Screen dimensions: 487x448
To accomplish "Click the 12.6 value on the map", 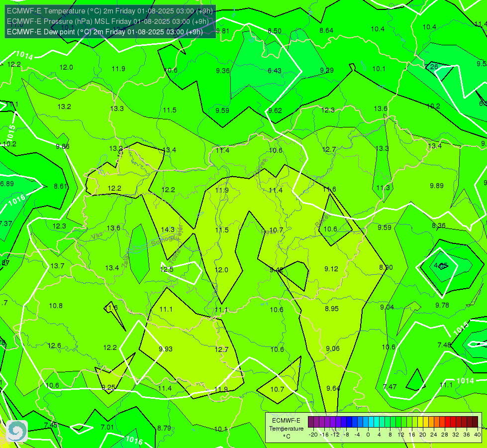I will click(x=54, y=345).
